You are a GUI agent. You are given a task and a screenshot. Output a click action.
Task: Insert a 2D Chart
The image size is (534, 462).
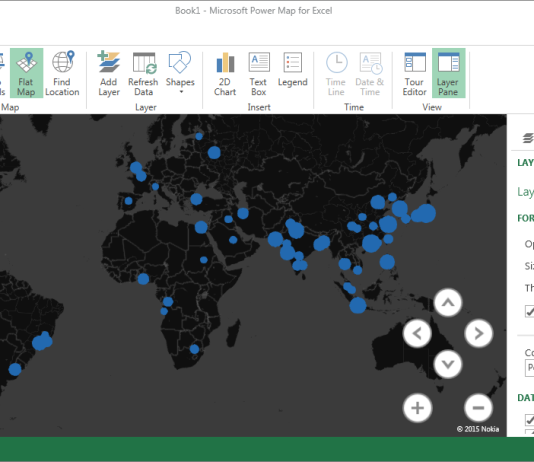[x=225, y=73]
